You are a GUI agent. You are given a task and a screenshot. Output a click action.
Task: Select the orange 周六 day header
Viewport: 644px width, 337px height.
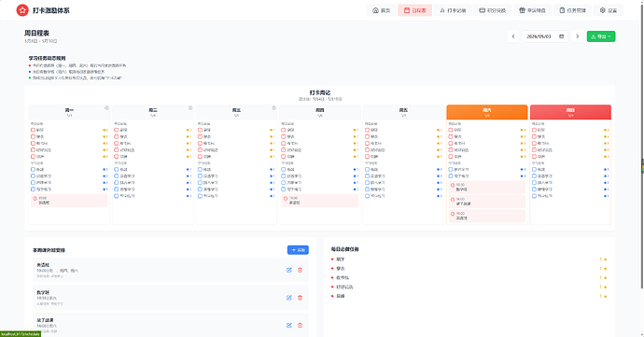[x=486, y=112]
